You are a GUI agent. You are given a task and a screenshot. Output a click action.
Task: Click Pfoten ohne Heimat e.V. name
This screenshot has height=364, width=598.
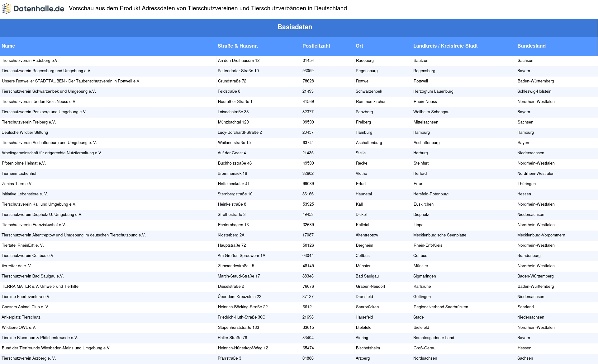(24, 163)
